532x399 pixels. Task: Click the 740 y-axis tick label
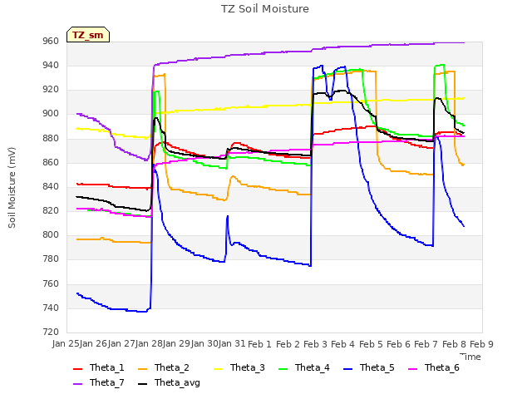coord(51,308)
